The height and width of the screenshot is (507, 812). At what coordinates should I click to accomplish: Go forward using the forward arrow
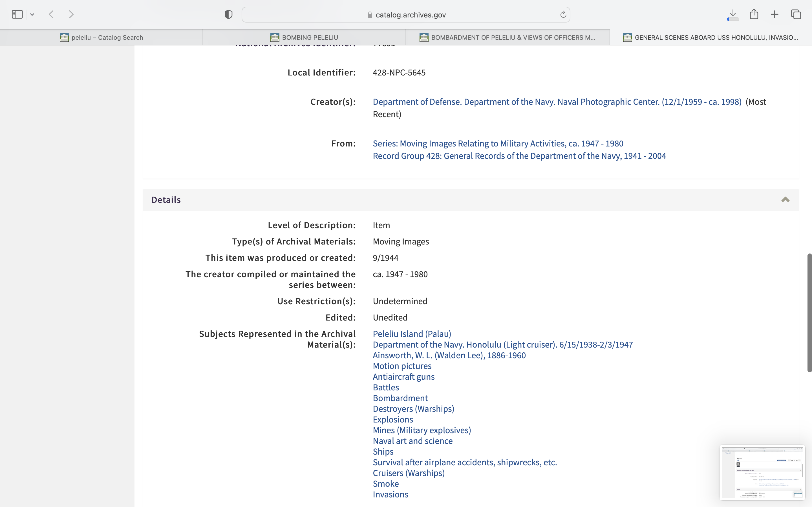point(71,14)
